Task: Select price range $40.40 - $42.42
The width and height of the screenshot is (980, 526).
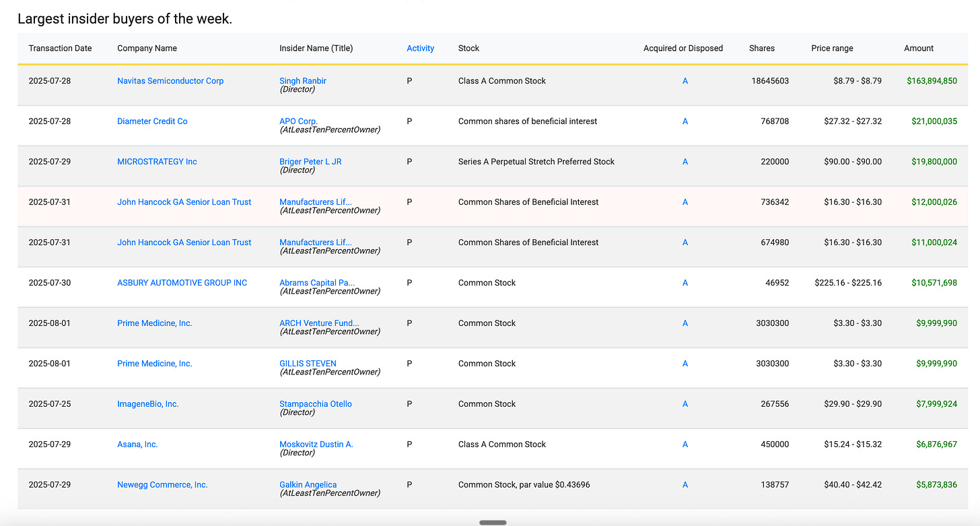Action: 853,485
